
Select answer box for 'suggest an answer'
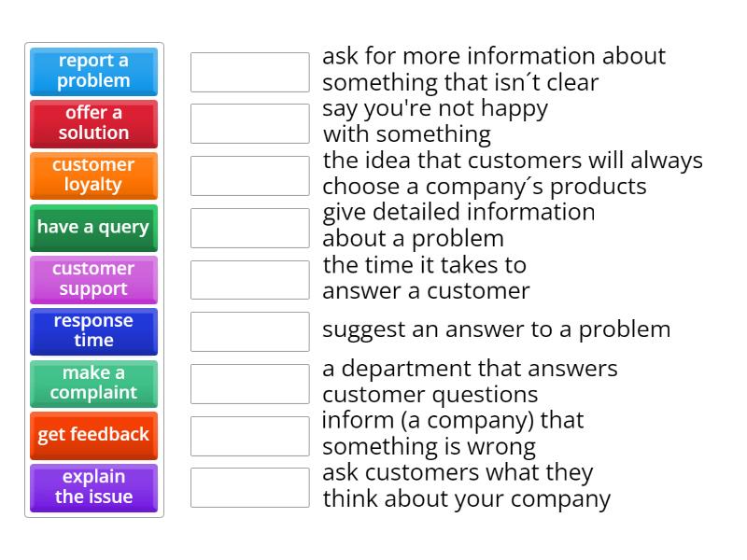click(x=249, y=331)
